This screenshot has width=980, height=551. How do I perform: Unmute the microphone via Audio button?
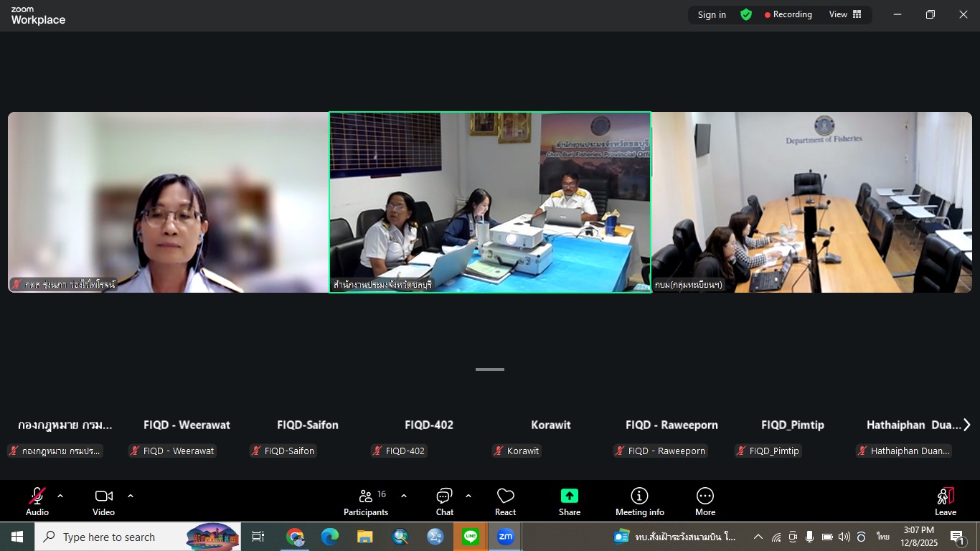(37, 501)
